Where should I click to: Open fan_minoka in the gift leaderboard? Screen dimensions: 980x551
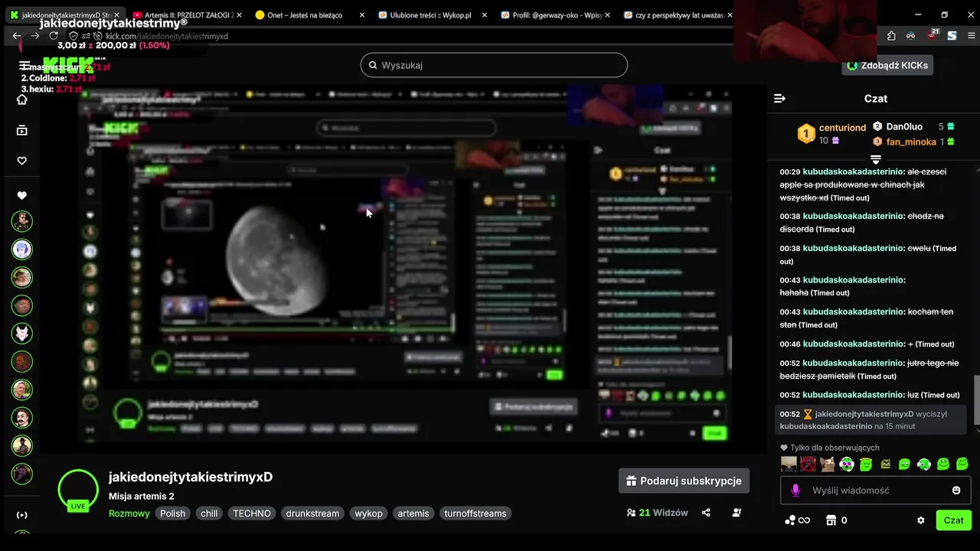[x=911, y=142]
